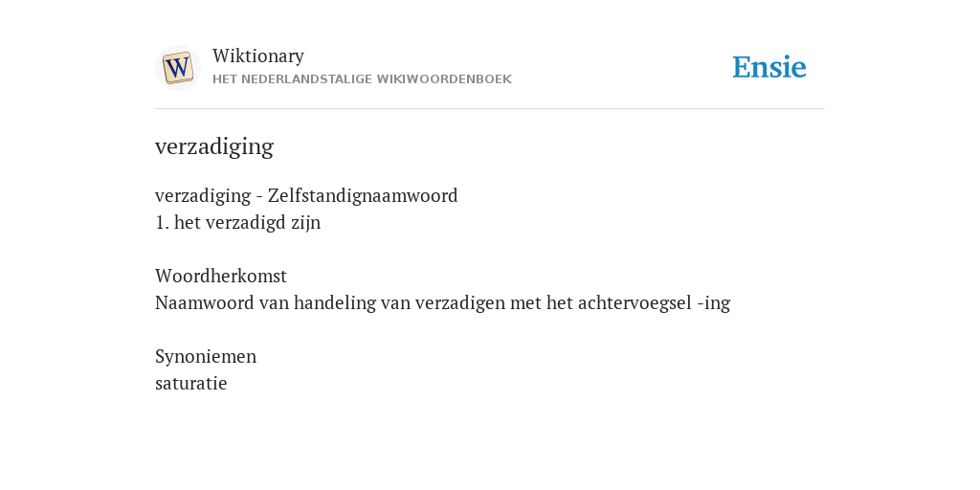Click the Synoniemen section label
Image resolution: width=980 pixels, height=490 pixels.
coord(206,356)
